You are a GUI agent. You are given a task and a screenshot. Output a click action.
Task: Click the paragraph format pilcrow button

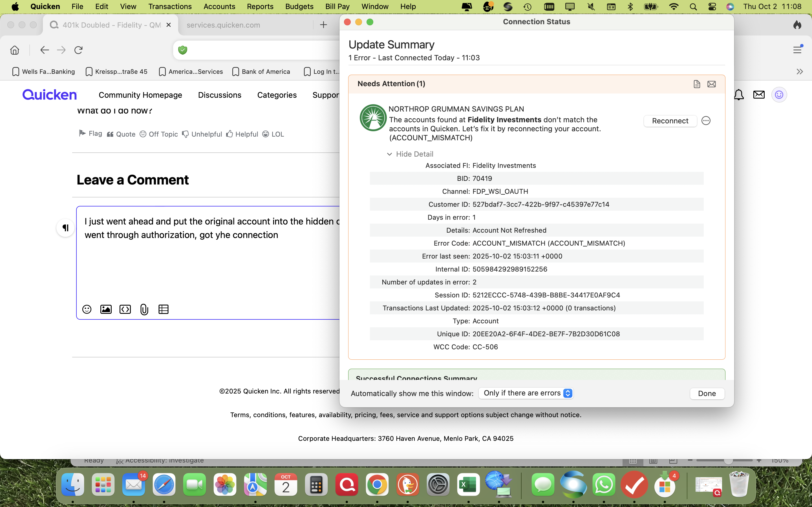click(x=65, y=228)
